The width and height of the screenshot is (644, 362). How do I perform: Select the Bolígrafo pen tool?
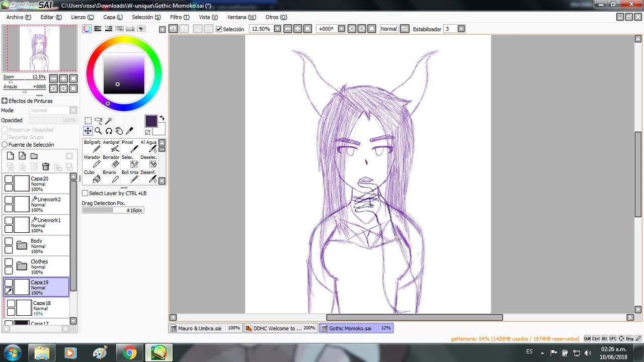pyautogui.click(x=92, y=146)
